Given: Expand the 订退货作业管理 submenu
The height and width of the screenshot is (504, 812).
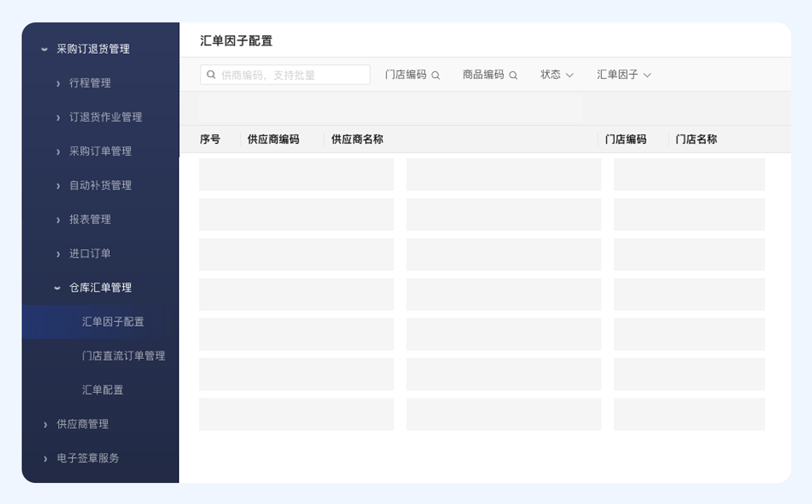Looking at the screenshot, I should [x=105, y=118].
